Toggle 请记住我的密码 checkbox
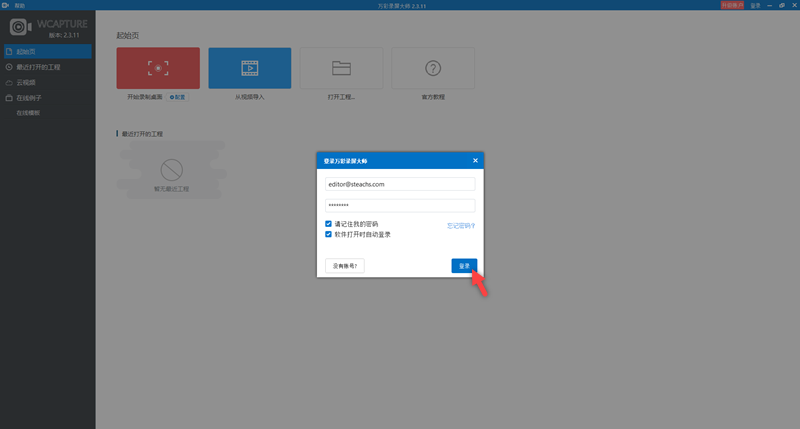The image size is (800, 429). pos(328,223)
